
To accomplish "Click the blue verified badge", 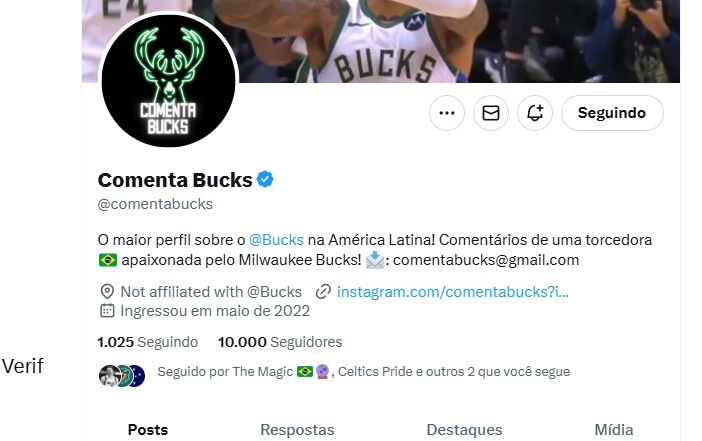I will click(265, 180).
